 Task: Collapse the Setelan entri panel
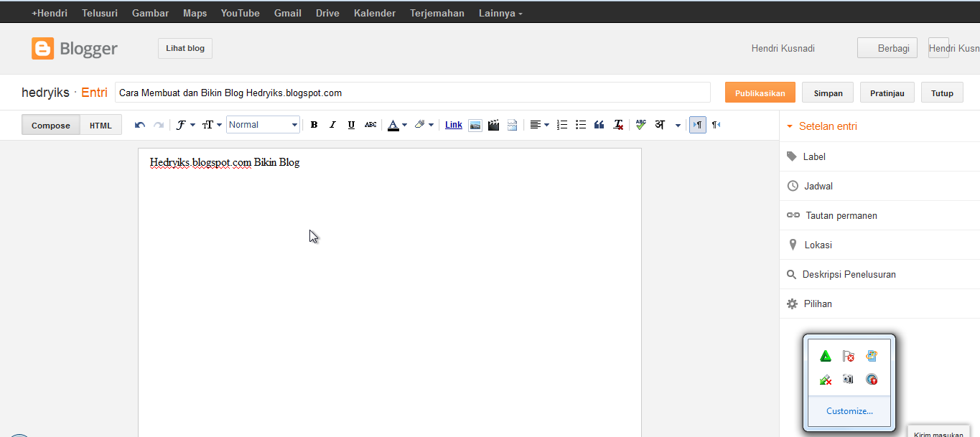point(822,126)
